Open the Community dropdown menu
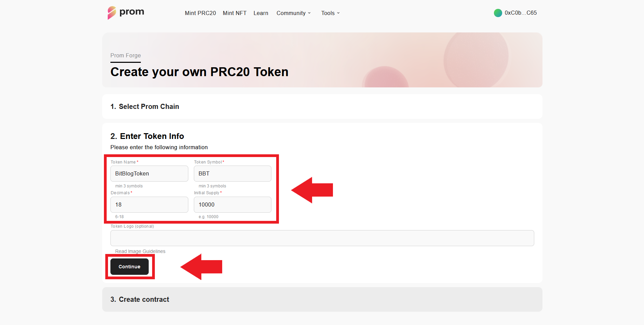 293,13
